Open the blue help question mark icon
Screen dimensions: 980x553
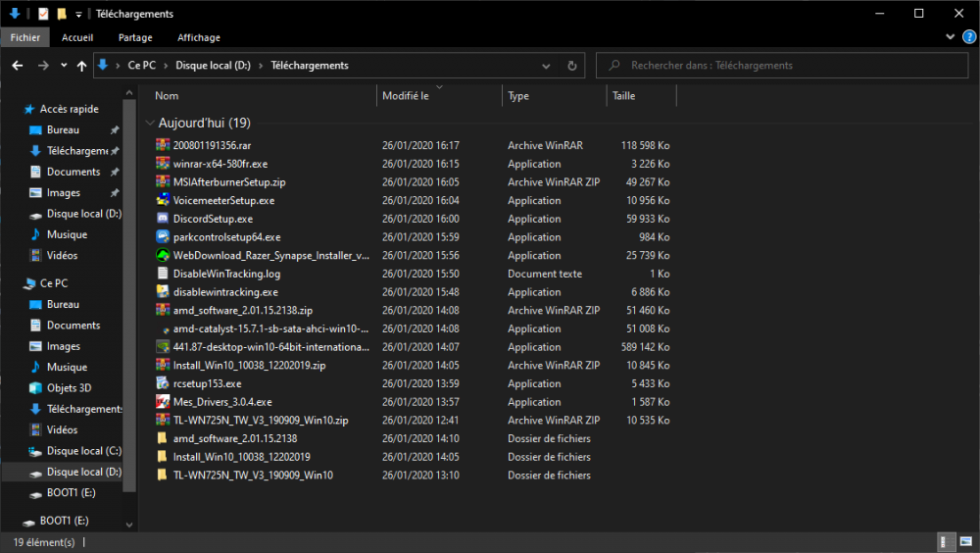(969, 37)
